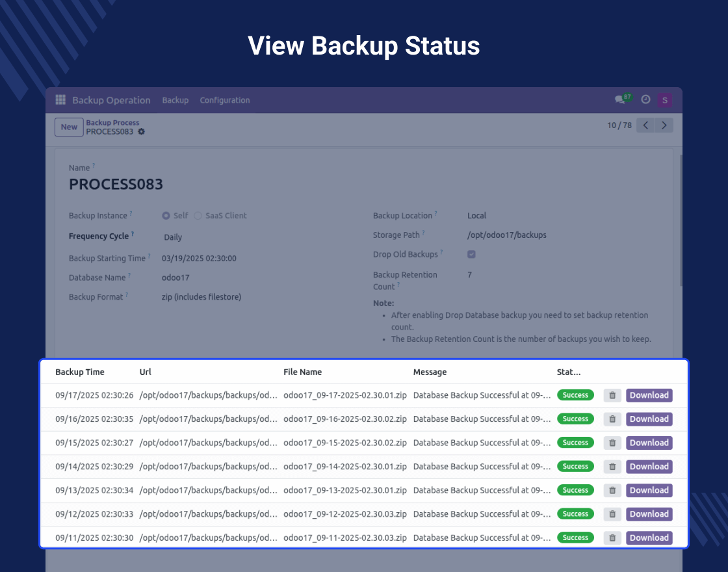Click the Database Name odoo17 field
This screenshot has width=728, height=572.
point(175,278)
